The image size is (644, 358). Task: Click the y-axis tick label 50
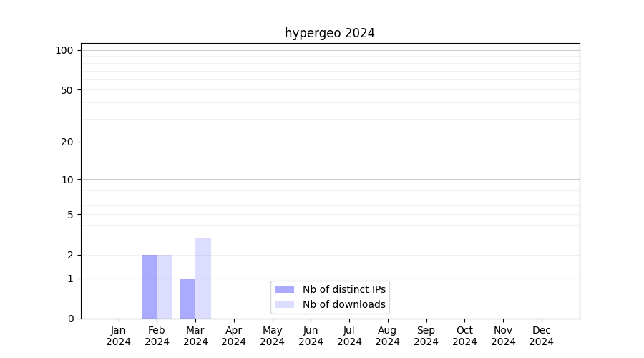(x=67, y=90)
